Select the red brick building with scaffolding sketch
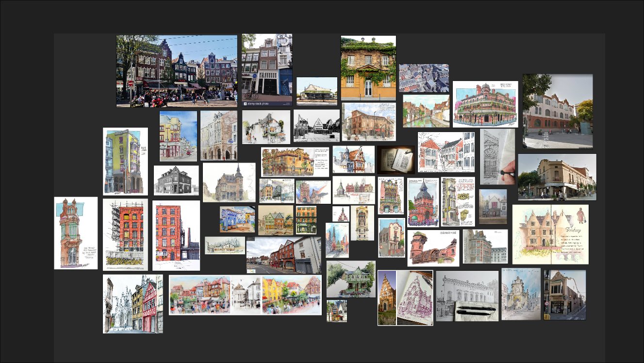Viewport: 644px width, 363px height. pos(125,234)
